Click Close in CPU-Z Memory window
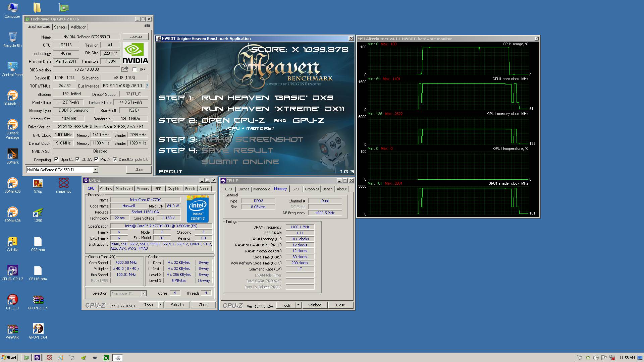 pyautogui.click(x=340, y=305)
